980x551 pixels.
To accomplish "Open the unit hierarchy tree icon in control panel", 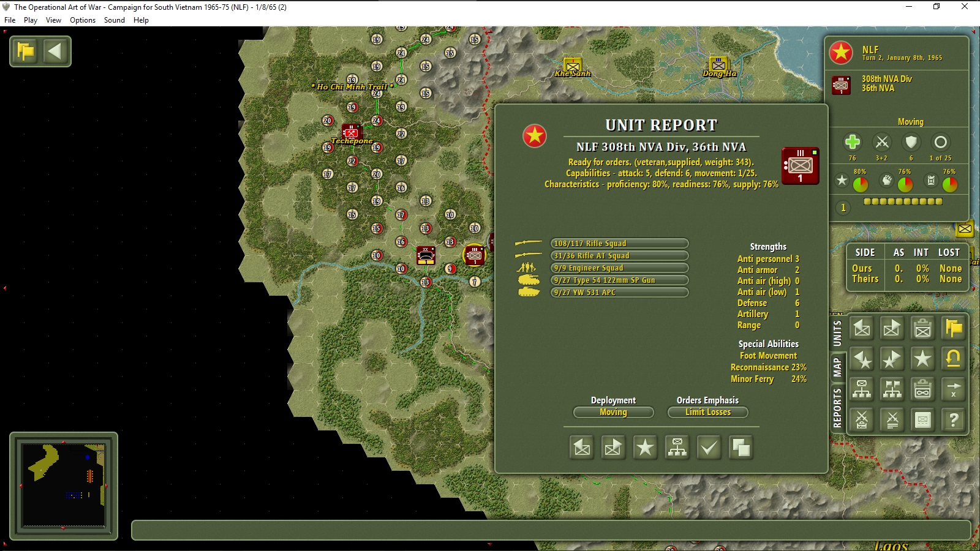I will tap(862, 389).
